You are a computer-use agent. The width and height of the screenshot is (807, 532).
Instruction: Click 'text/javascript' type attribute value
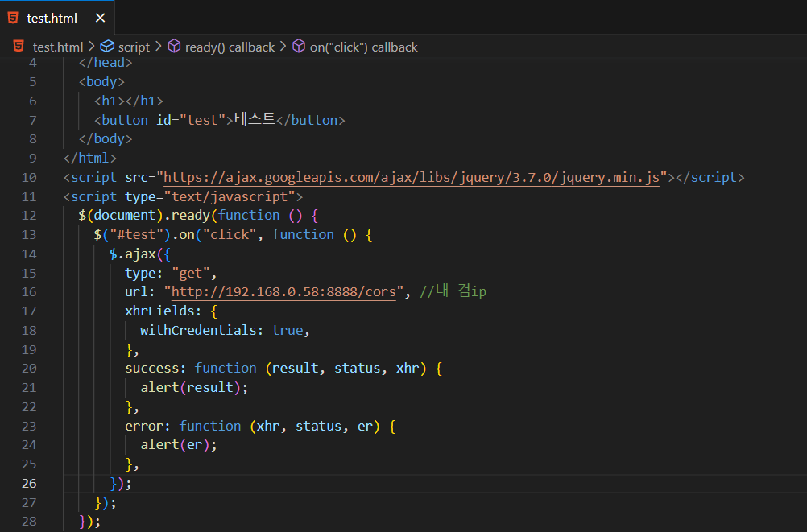pyautogui.click(x=230, y=196)
